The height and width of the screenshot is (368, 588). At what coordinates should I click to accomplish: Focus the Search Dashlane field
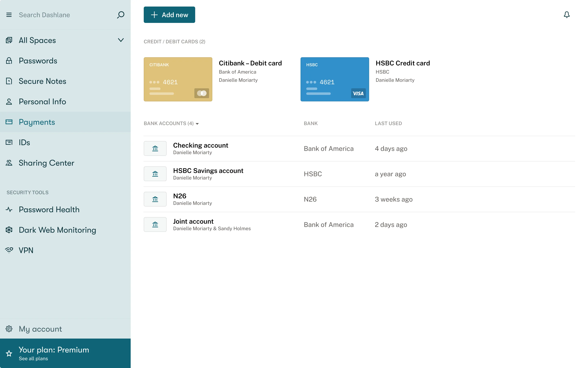pyautogui.click(x=66, y=15)
